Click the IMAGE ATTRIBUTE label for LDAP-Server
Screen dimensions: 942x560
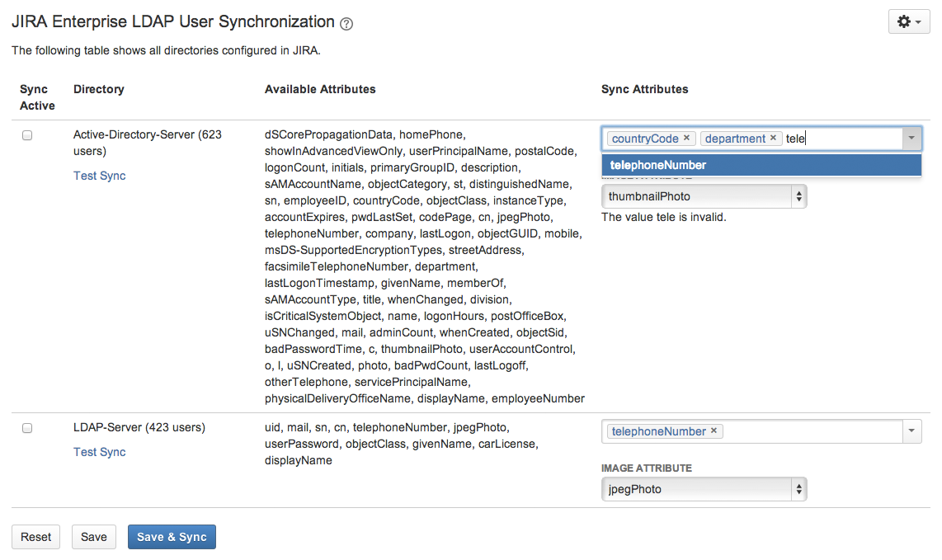647,468
